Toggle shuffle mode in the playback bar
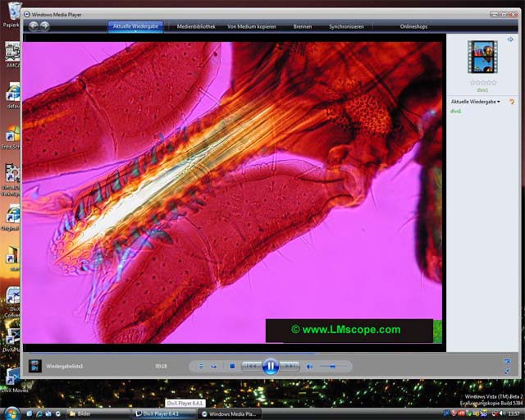525x420 pixels. click(201, 366)
